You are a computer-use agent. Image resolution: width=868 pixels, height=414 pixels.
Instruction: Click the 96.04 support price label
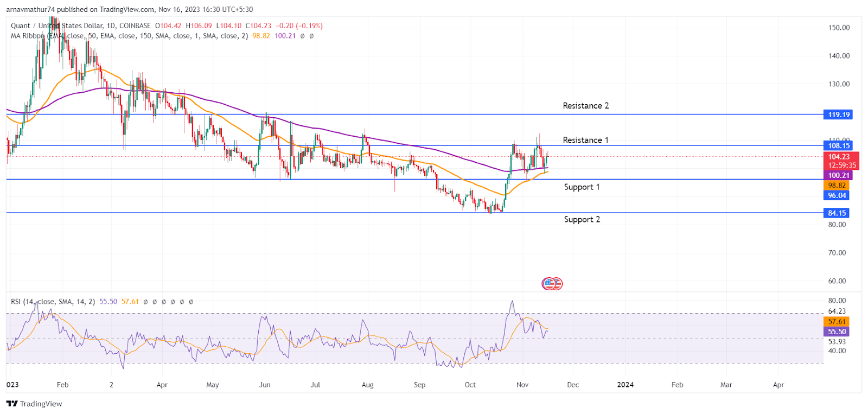coord(837,195)
